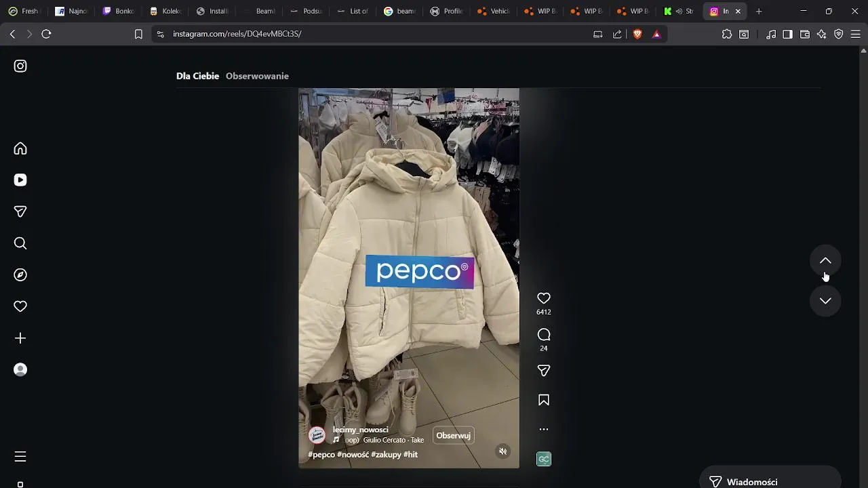
Task: Switch to the Vehicle tab
Action: (x=494, y=12)
